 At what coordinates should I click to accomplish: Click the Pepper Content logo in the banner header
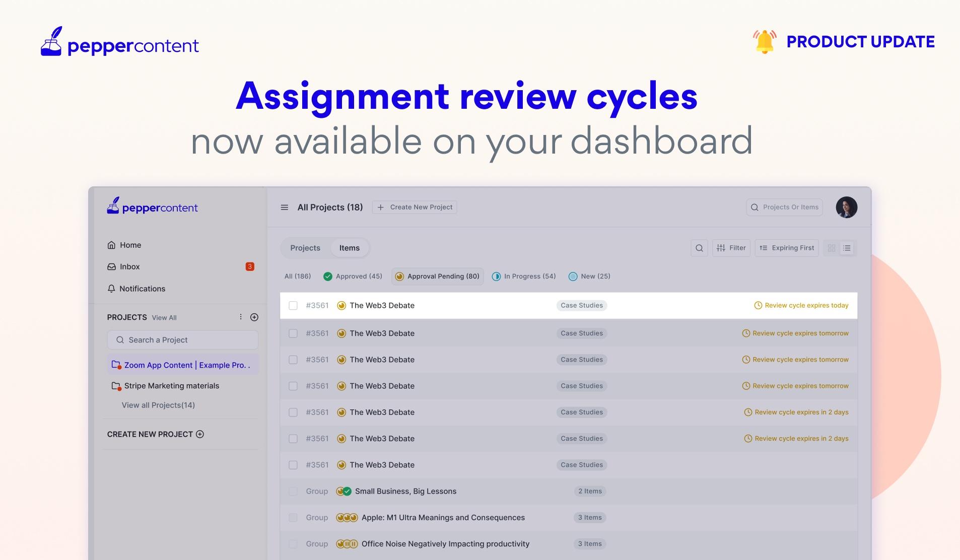click(x=120, y=42)
